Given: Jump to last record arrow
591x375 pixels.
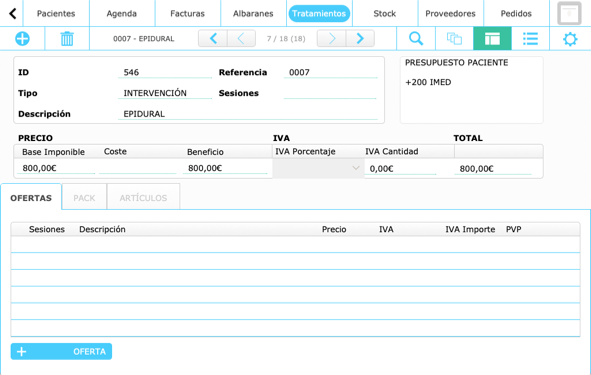Looking at the screenshot, I should pyautogui.click(x=360, y=38).
